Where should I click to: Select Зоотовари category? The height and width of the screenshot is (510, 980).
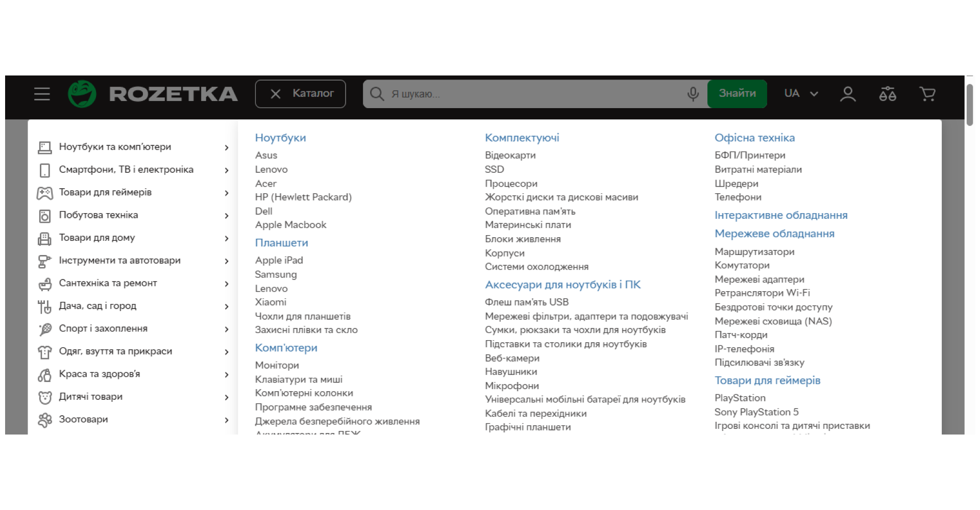pos(83,419)
